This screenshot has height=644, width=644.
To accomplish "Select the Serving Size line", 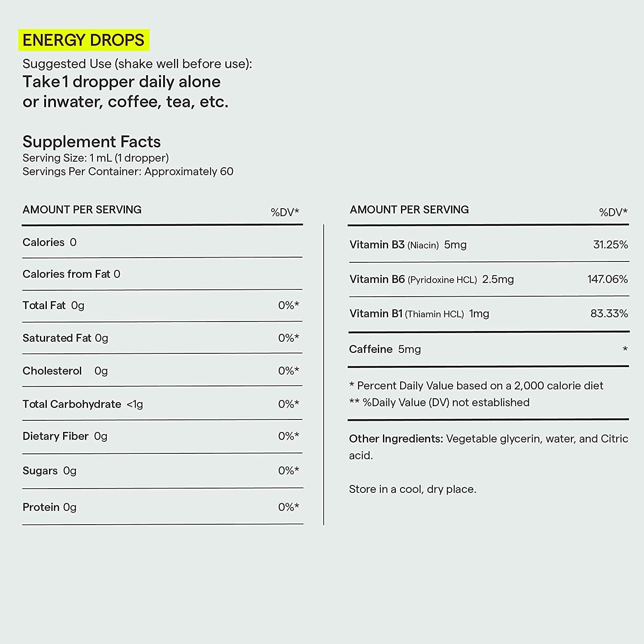I will point(95,158).
